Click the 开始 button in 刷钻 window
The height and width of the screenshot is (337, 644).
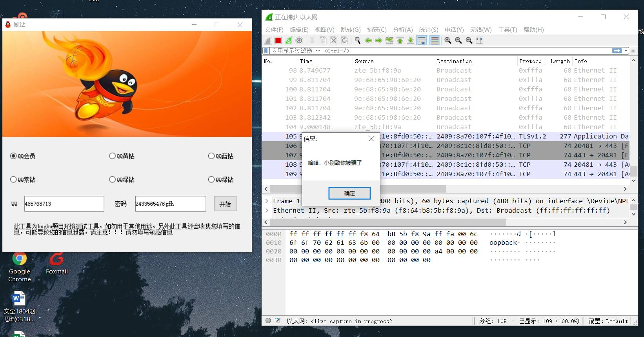tap(225, 204)
